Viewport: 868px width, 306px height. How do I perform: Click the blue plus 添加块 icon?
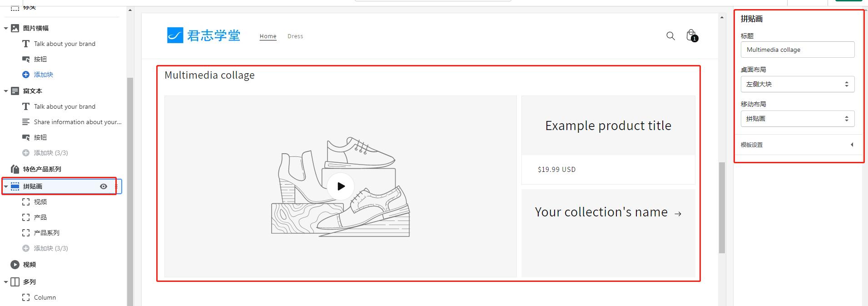pos(26,75)
